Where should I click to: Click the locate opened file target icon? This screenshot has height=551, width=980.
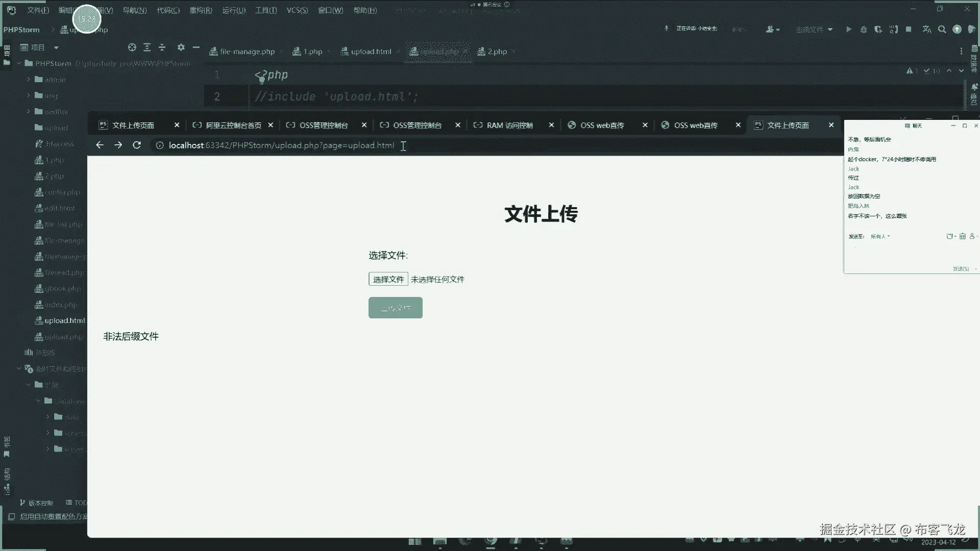click(x=132, y=47)
